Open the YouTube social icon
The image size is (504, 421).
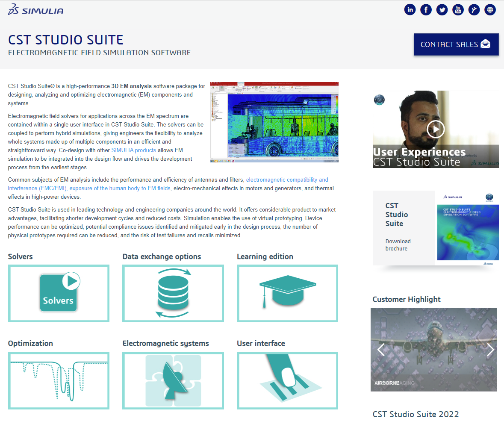[x=458, y=10]
